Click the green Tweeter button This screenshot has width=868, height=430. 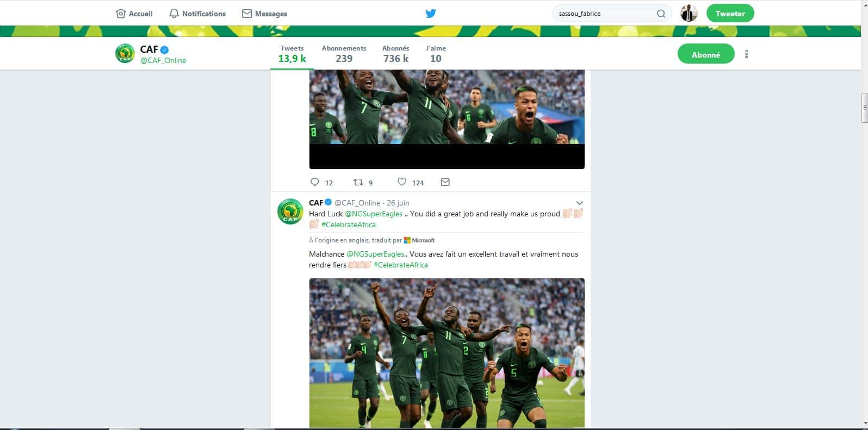[730, 14]
